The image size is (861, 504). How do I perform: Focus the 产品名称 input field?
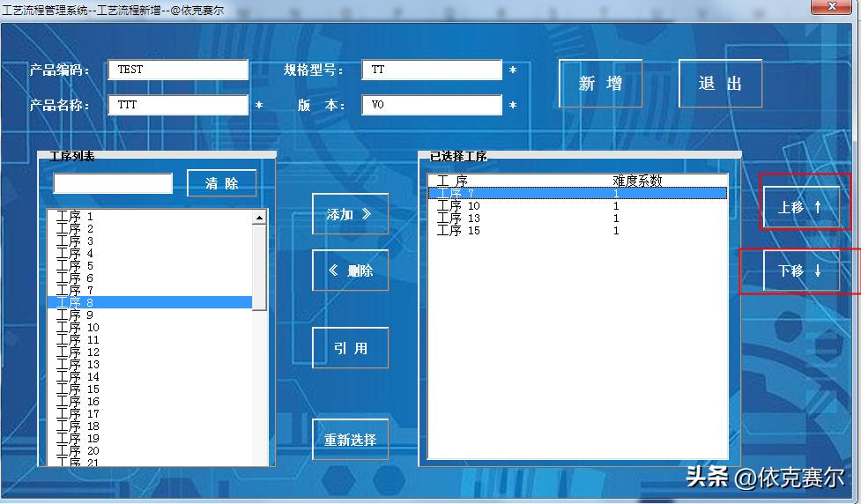179,105
